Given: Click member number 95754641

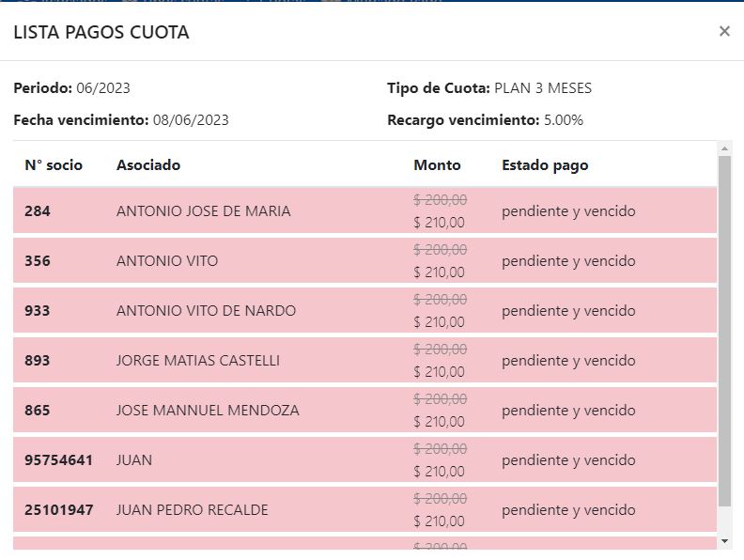Looking at the screenshot, I should [58, 460].
